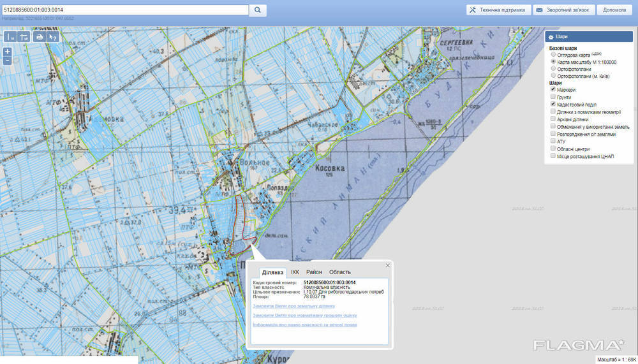Open the ІКК tab
The image size is (638, 364).
click(x=295, y=272)
